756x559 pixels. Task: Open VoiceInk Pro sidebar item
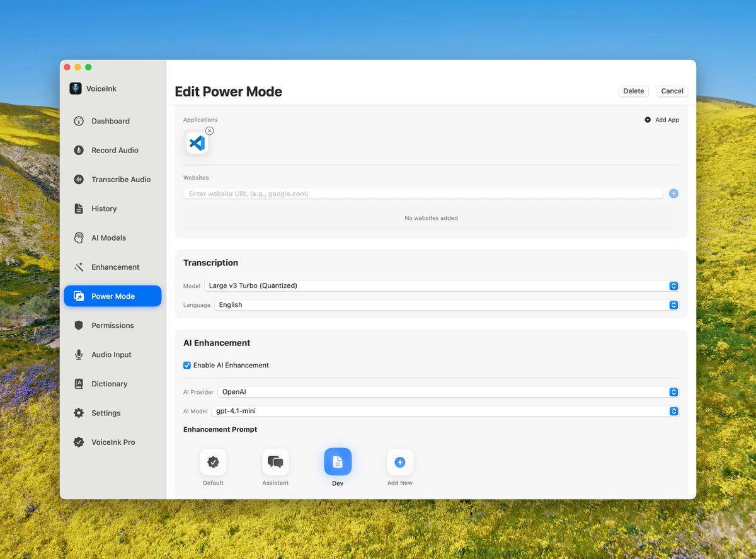point(113,442)
